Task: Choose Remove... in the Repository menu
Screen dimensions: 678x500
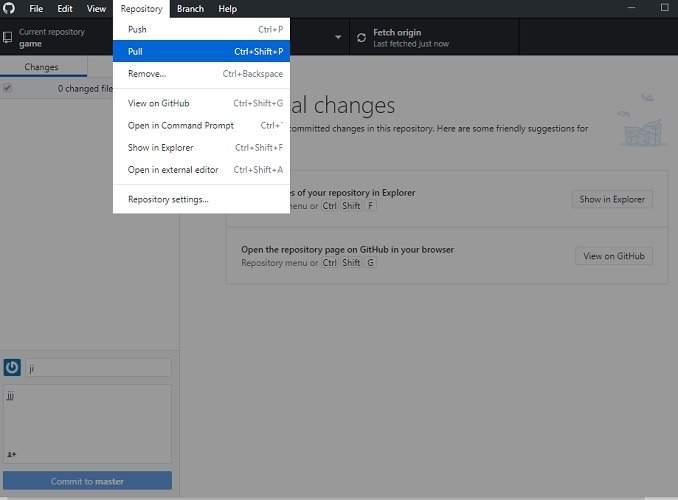Action: pos(201,74)
